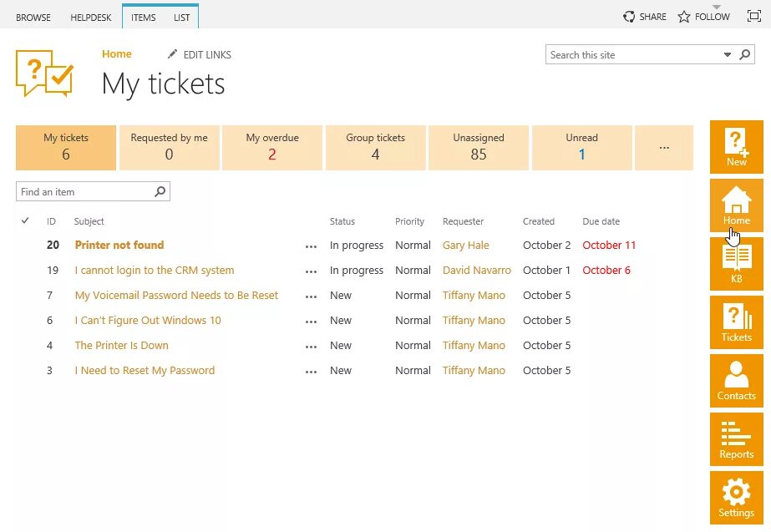
Task: Click the EDIT LINKS pencil link
Action: click(x=200, y=55)
